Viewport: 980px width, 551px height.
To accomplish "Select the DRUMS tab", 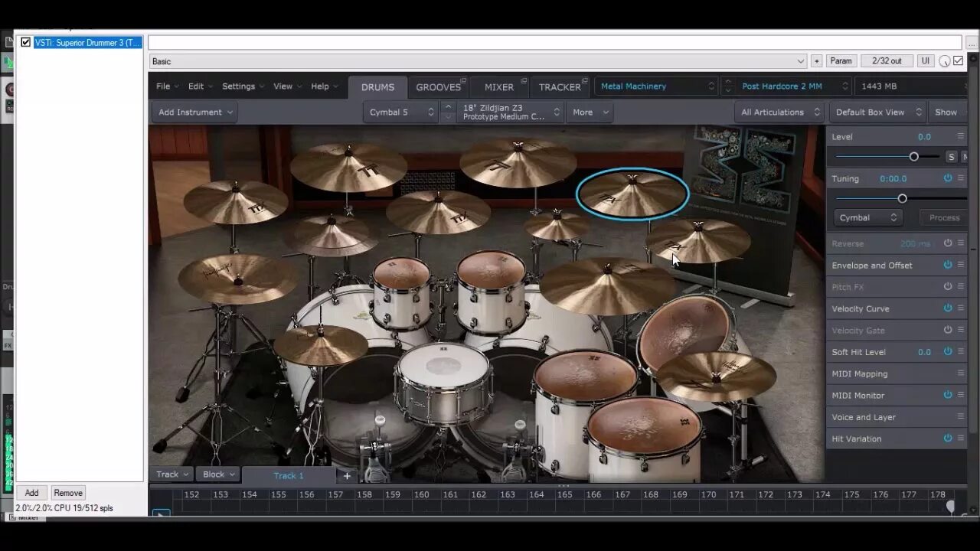I will (x=377, y=87).
